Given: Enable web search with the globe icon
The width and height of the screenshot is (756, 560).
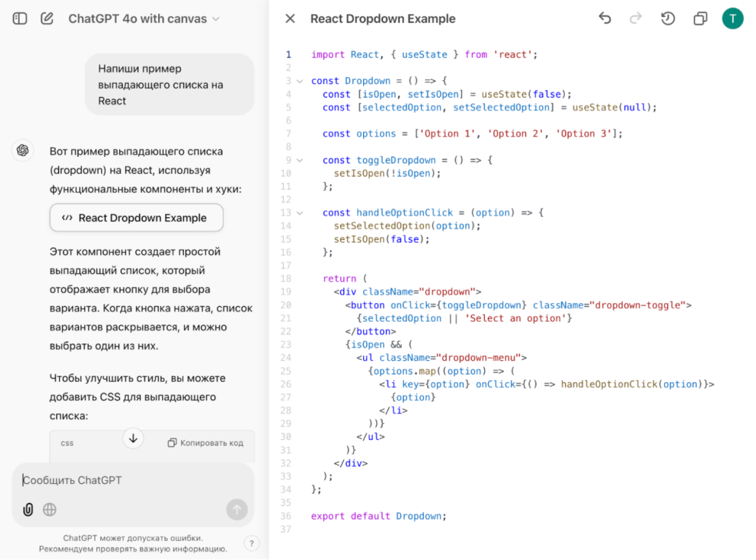Looking at the screenshot, I should 50,510.
